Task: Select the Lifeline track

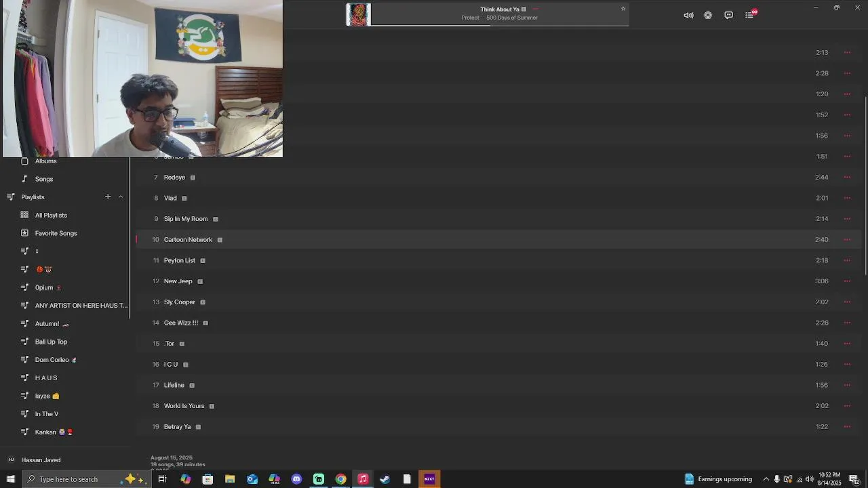Action: pos(498,385)
